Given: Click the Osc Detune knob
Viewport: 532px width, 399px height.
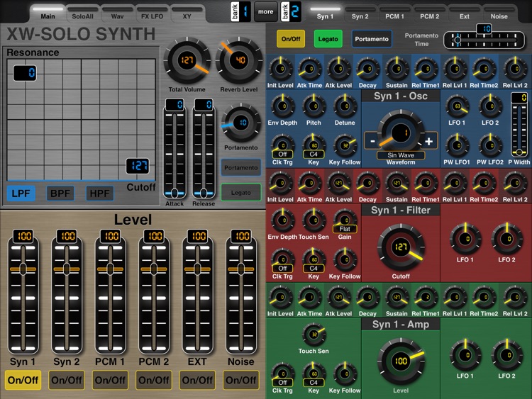Looking at the screenshot, I should pyautogui.click(x=345, y=106).
